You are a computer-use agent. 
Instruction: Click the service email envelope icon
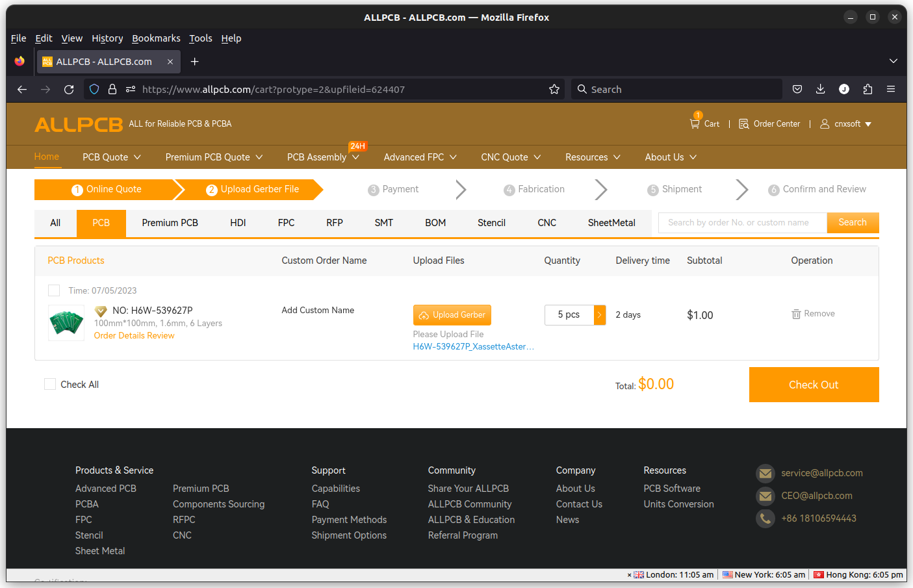point(765,474)
